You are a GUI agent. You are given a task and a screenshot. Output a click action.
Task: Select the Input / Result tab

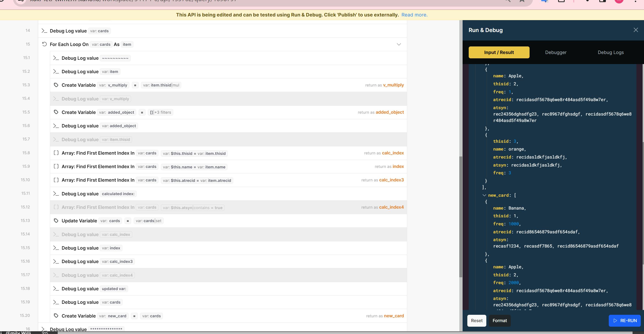coord(499,52)
